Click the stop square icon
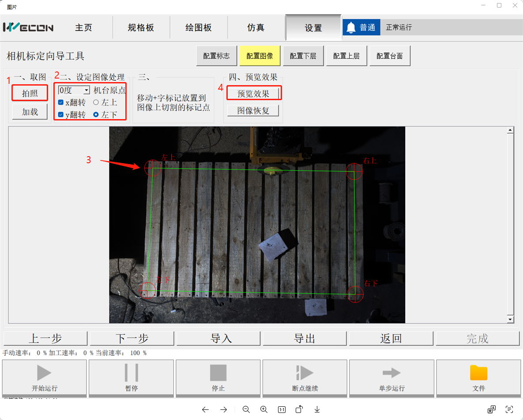The width and height of the screenshot is (523, 420). [x=218, y=373]
